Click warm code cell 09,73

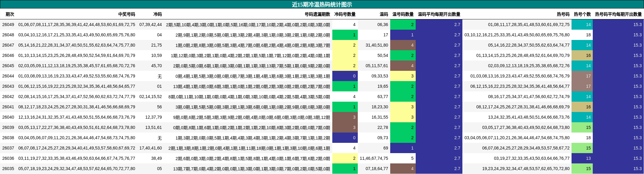[383, 138]
